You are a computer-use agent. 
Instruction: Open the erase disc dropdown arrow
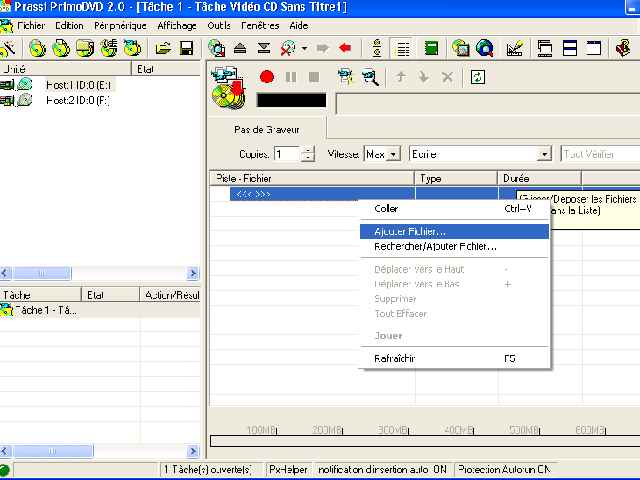click(x=304, y=49)
